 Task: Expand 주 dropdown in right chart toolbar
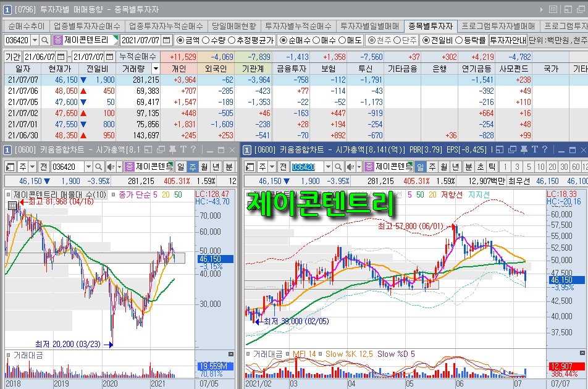pos(272,167)
